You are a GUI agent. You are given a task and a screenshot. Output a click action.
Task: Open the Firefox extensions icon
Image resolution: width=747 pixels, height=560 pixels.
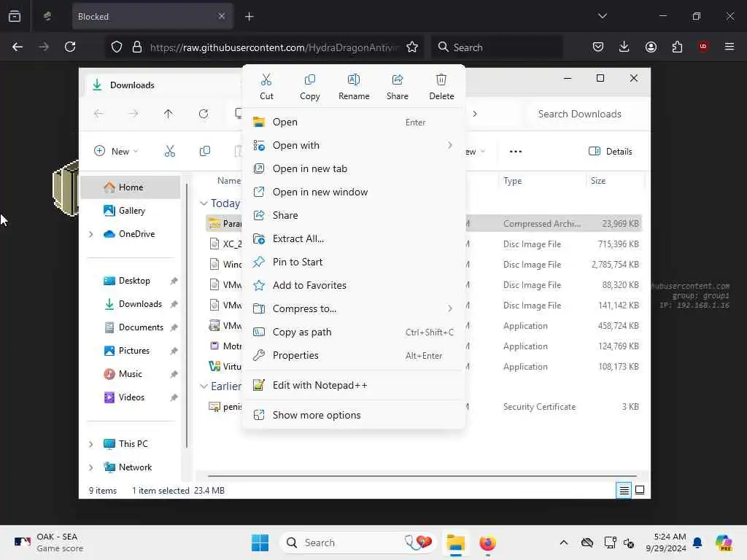677,47
